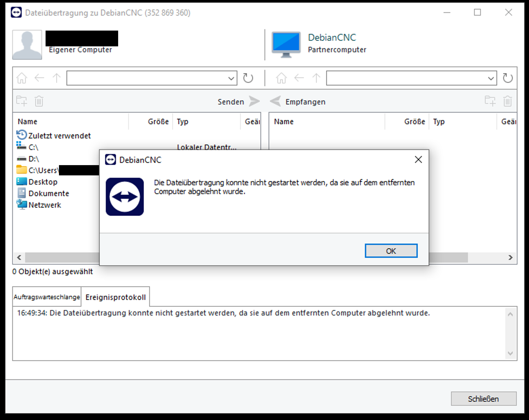The image size is (529, 420).
Task: Select the Netzwerk entry
Action: point(45,205)
